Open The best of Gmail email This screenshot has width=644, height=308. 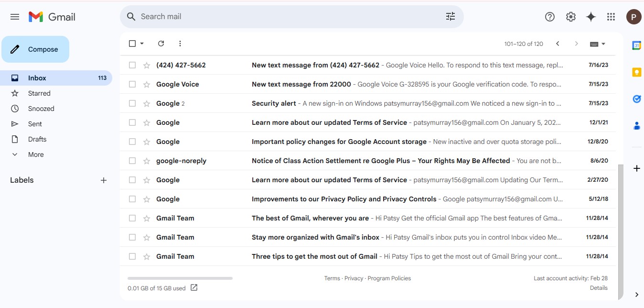point(368,218)
